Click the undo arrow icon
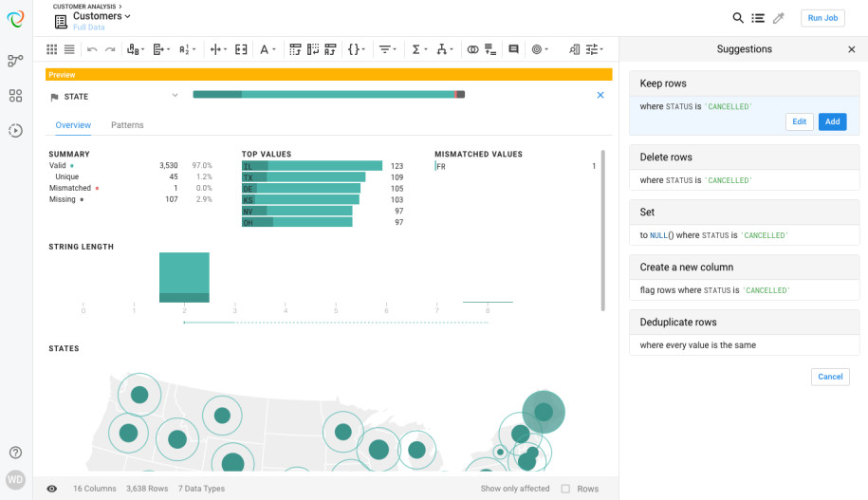Screen dimensions: 868x500 [92, 49]
